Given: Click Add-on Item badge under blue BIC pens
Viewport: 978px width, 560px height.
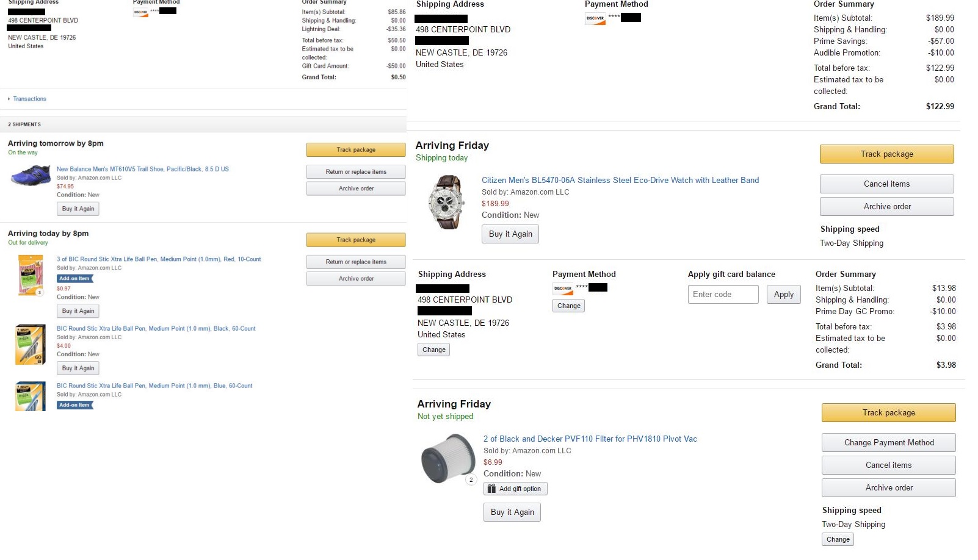Looking at the screenshot, I should click(75, 405).
